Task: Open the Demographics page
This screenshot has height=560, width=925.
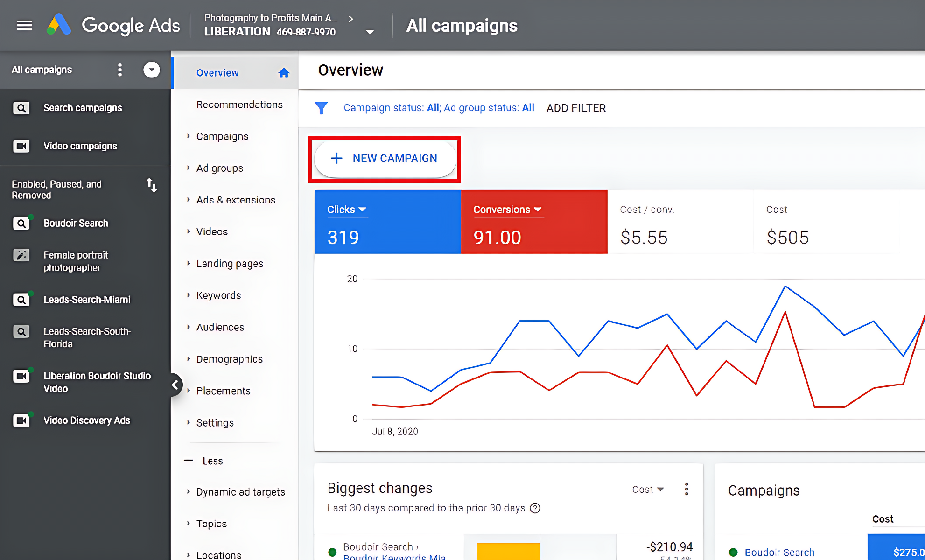Action: pos(229,359)
